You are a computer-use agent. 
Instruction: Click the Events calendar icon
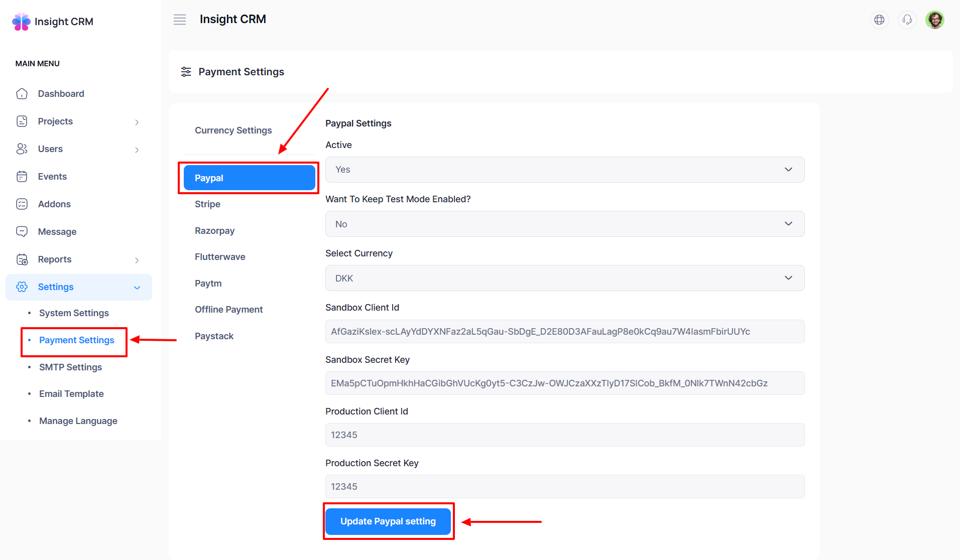(x=22, y=177)
